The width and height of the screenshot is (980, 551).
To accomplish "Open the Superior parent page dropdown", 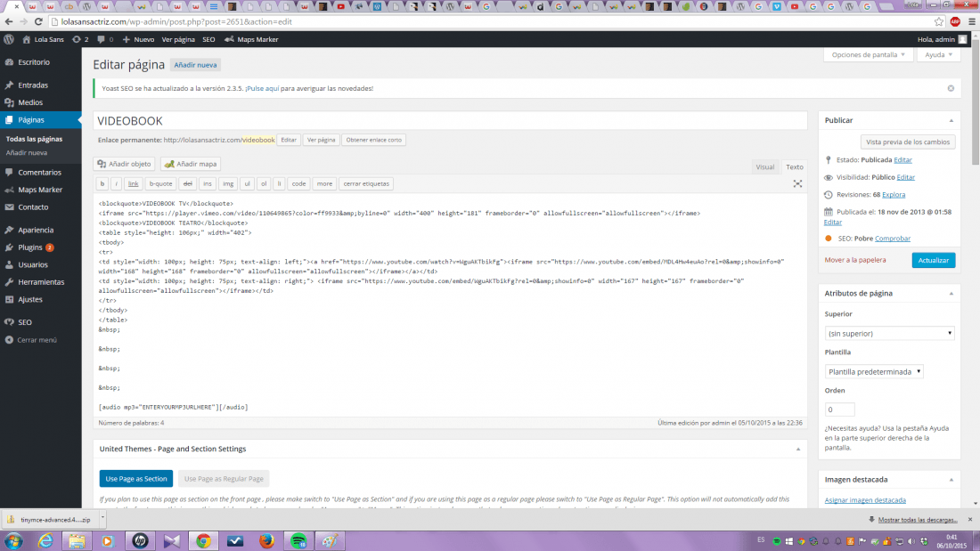I will point(889,334).
